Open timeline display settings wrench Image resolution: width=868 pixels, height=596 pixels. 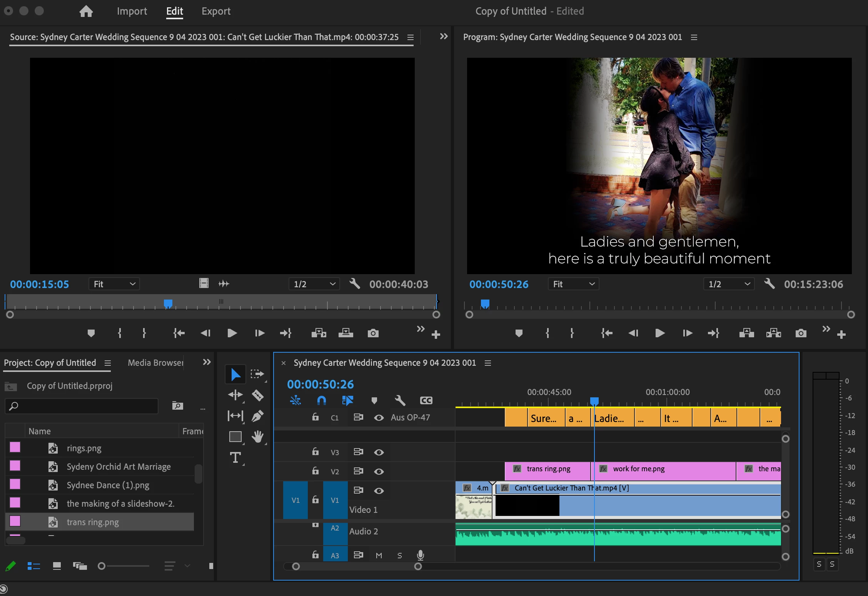coord(400,400)
